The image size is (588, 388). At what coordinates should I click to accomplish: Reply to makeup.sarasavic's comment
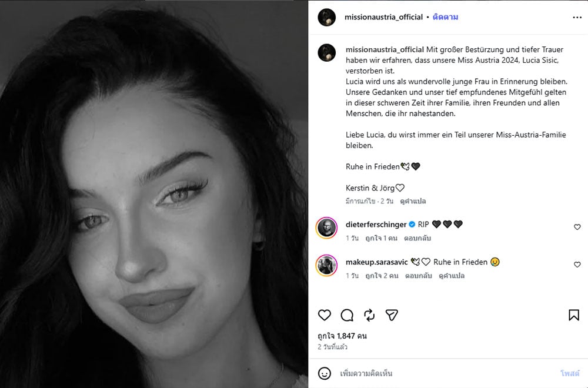click(419, 276)
